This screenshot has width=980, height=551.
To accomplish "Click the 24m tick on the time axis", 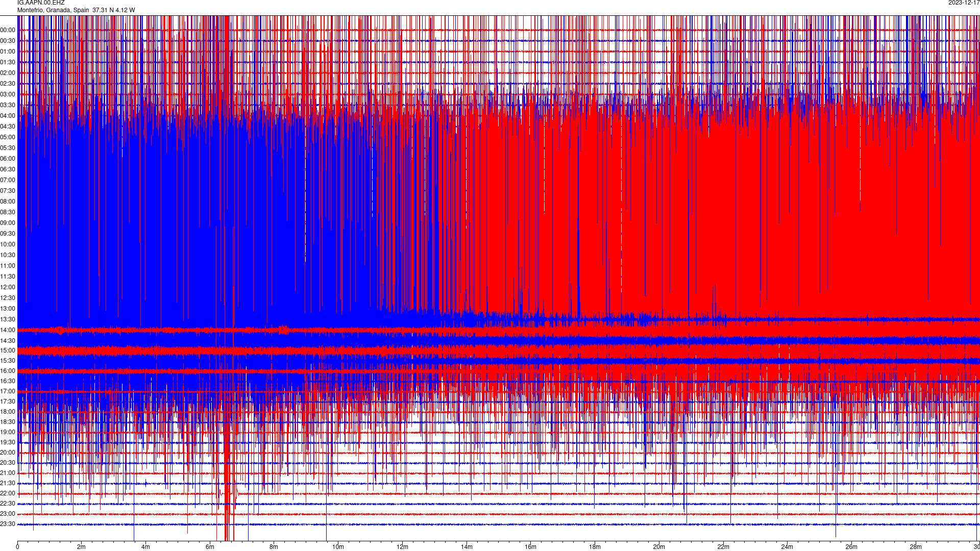I will pyautogui.click(x=787, y=547).
